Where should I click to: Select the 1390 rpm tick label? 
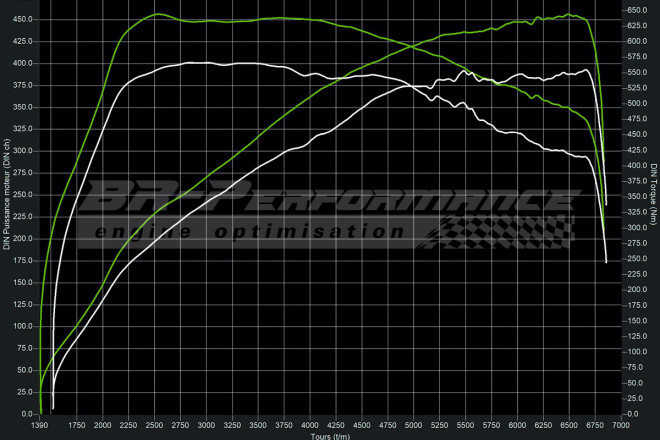click(40, 425)
